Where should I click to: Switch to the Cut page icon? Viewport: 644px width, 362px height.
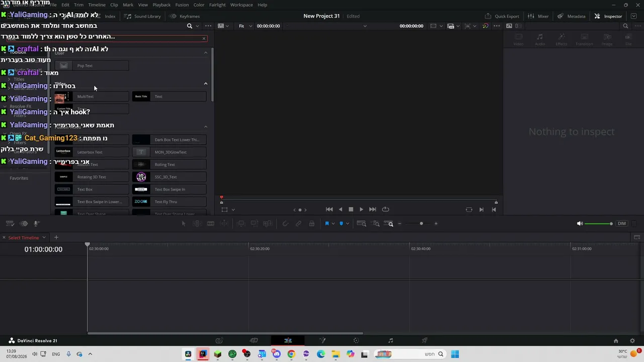click(x=254, y=340)
